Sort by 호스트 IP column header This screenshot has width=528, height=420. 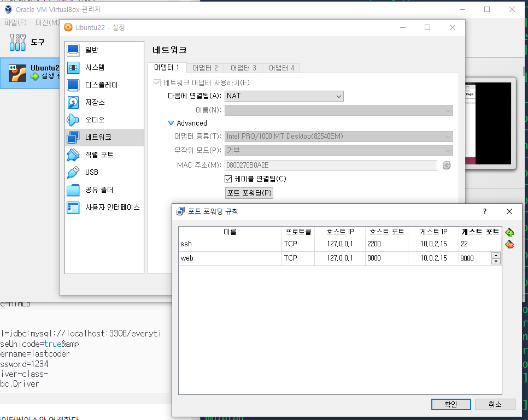click(x=340, y=232)
